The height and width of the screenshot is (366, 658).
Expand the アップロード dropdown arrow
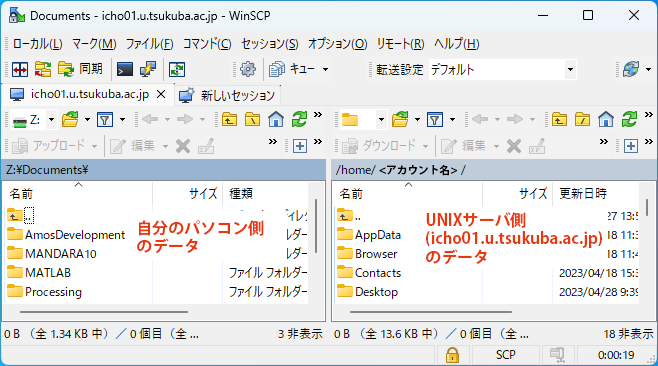[x=94, y=146]
